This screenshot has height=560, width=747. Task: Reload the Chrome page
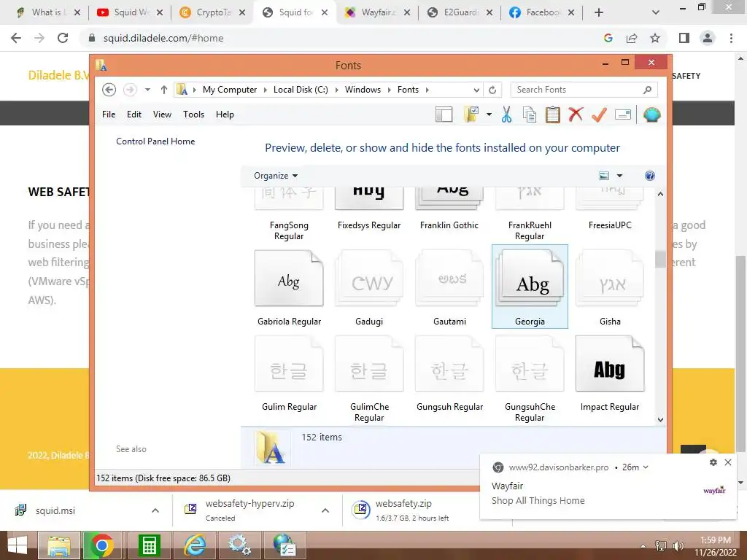[63, 38]
